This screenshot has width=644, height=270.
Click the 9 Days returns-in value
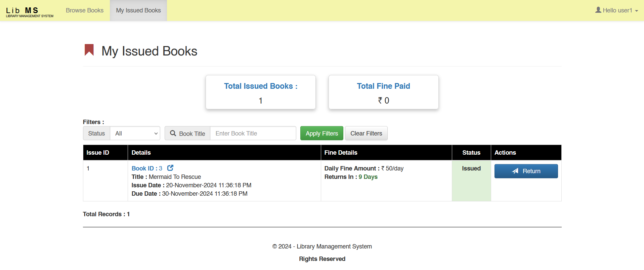(368, 177)
